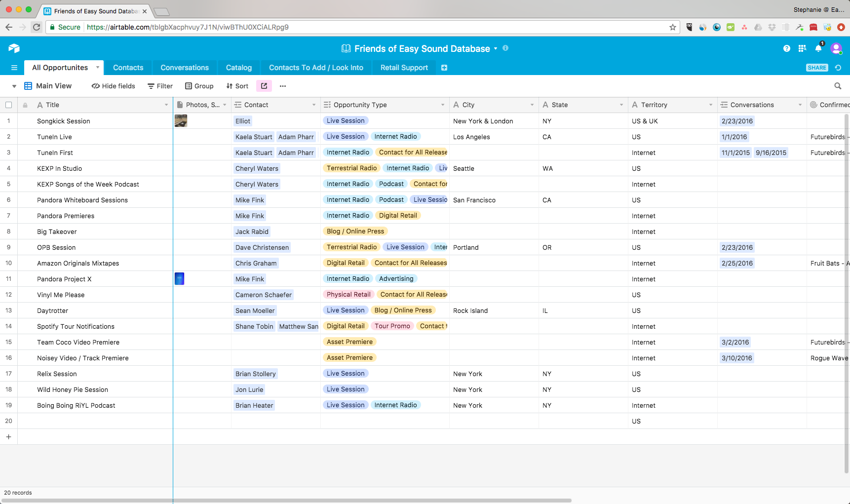This screenshot has height=504, width=850.
Task: Expand the Contact column dropdown
Action: pos(314,105)
